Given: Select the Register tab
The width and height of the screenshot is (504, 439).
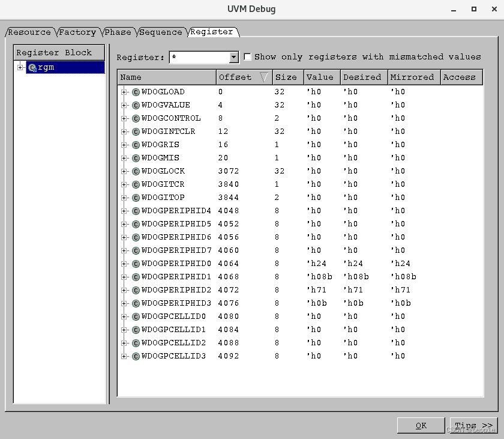Looking at the screenshot, I should (212, 32).
